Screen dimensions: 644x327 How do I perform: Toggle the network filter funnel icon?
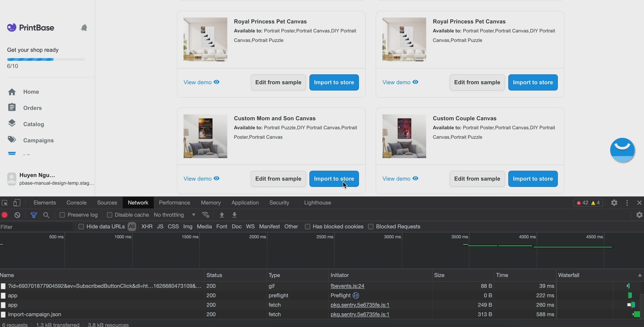[x=34, y=215]
